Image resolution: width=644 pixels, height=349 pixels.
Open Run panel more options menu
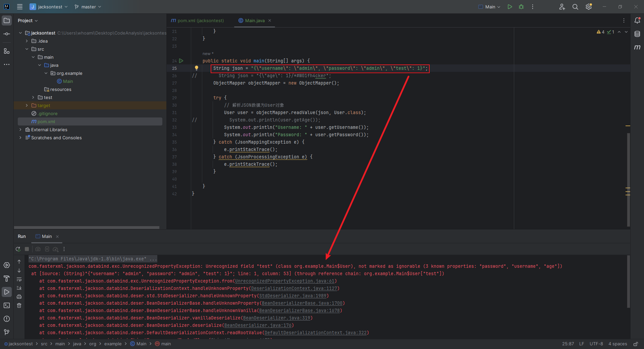point(64,249)
